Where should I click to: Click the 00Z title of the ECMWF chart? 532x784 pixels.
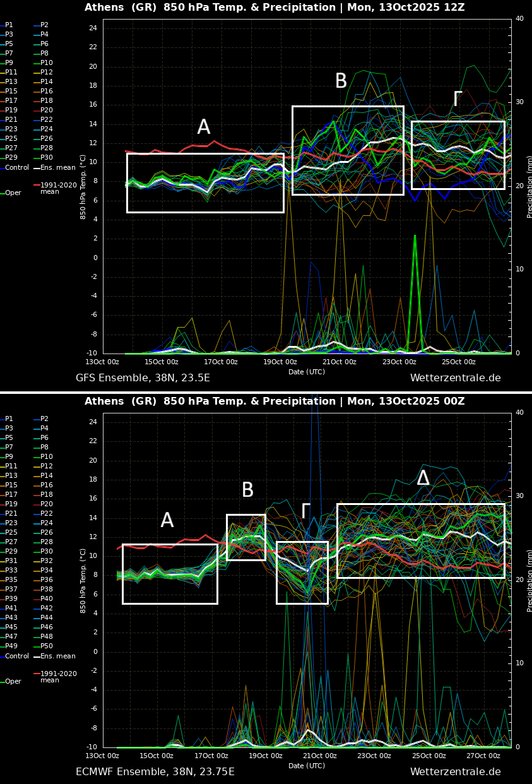click(275, 401)
